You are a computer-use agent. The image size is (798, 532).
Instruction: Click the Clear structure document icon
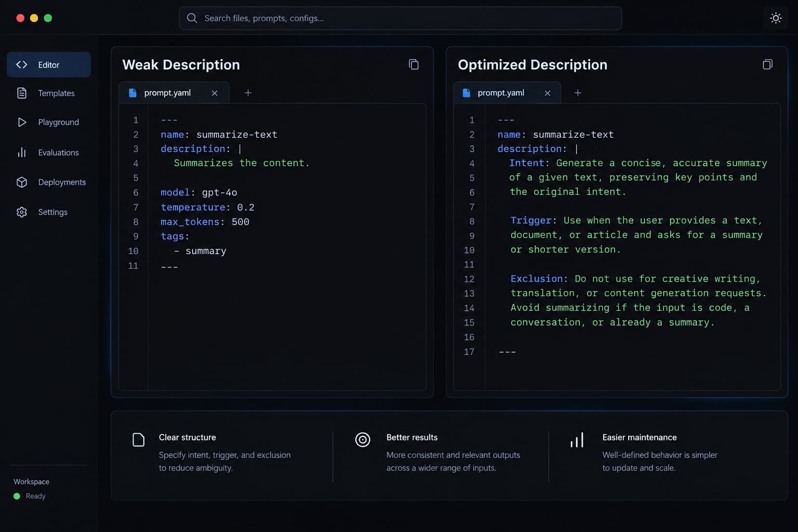point(139,440)
